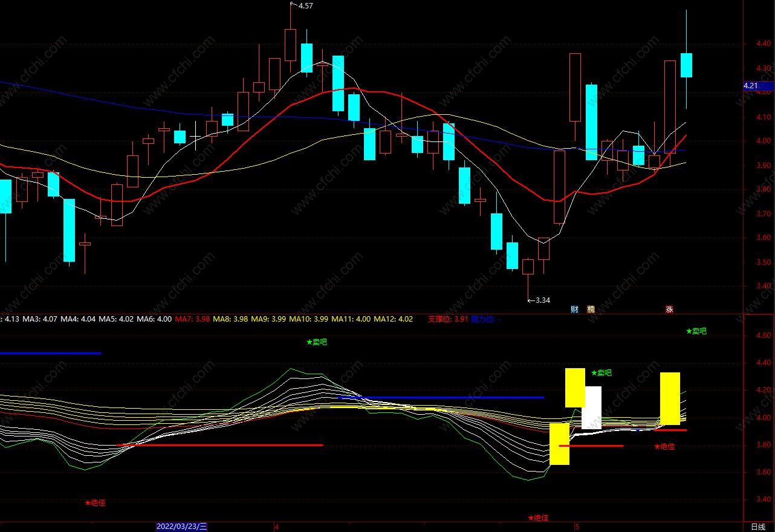The image size is (775, 532).
Task: Click the 涨 limit-up marker icon
Action: (669, 310)
